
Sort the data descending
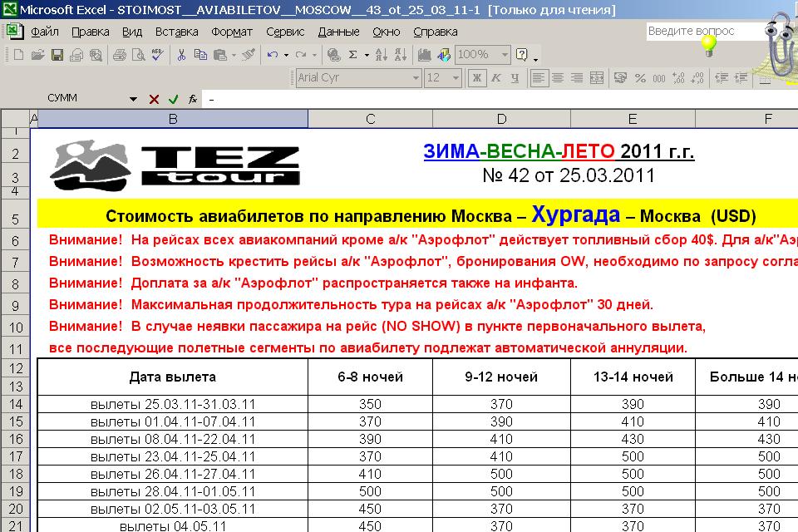401,55
